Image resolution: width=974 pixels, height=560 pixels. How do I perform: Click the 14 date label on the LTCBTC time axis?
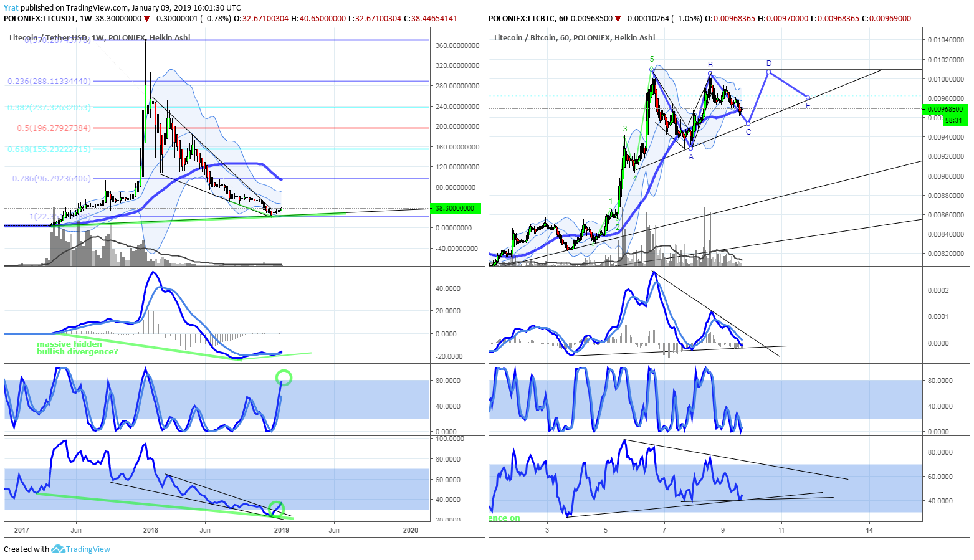869,530
